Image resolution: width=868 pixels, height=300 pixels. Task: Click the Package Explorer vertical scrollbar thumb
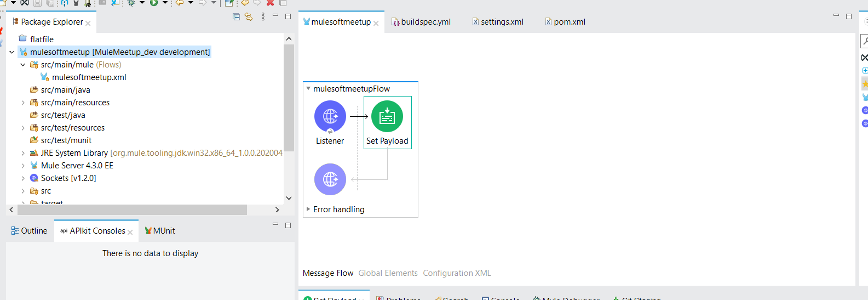tap(289, 98)
